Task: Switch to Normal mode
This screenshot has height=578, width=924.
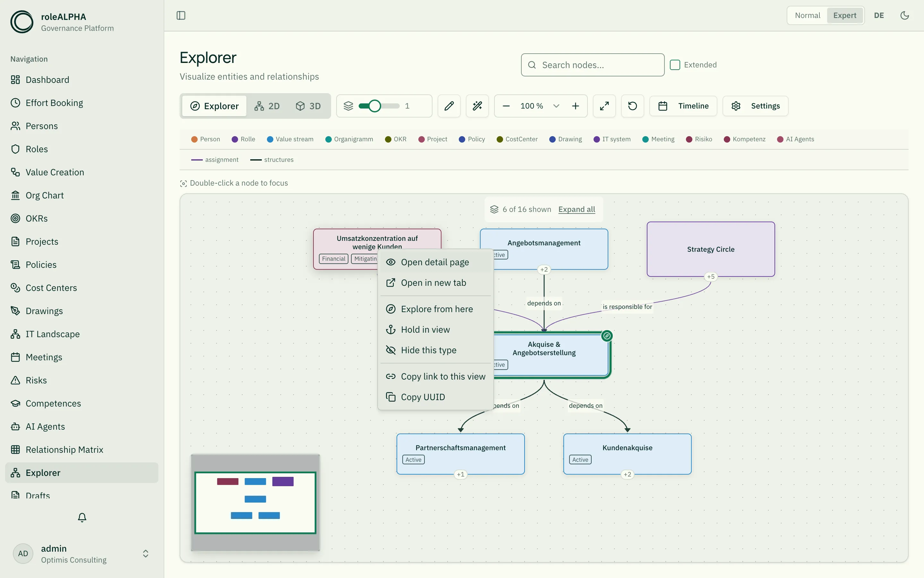Action: pyautogui.click(x=807, y=15)
